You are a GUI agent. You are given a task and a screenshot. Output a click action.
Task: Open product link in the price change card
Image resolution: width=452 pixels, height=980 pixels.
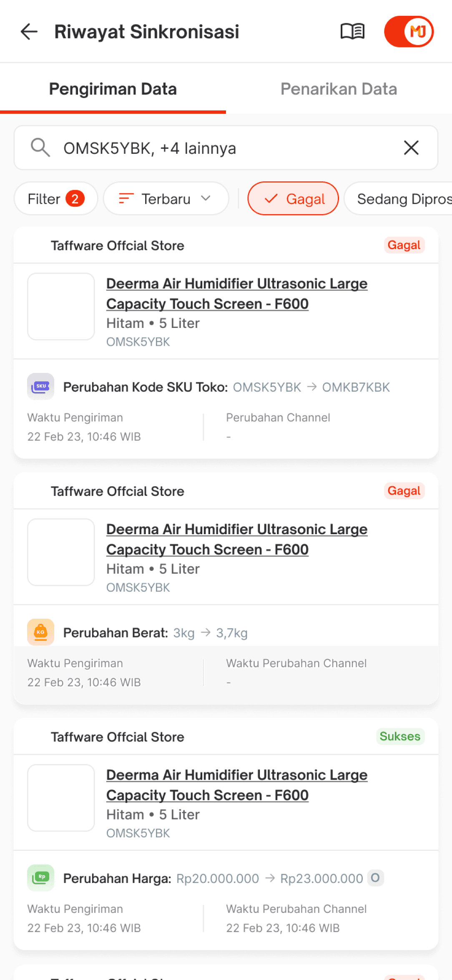[x=237, y=785]
